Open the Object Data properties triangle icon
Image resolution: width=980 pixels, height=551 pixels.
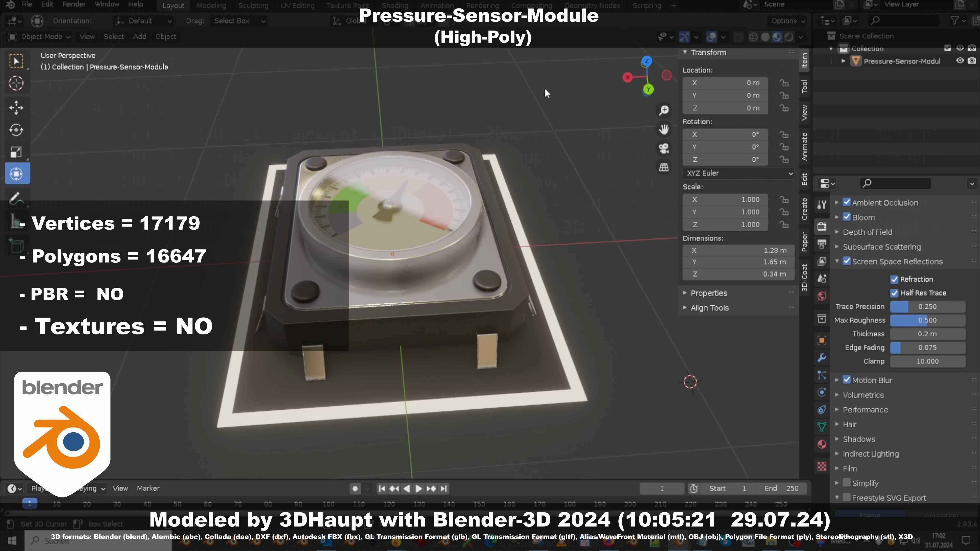pyautogui.click(x=822, y=427)
